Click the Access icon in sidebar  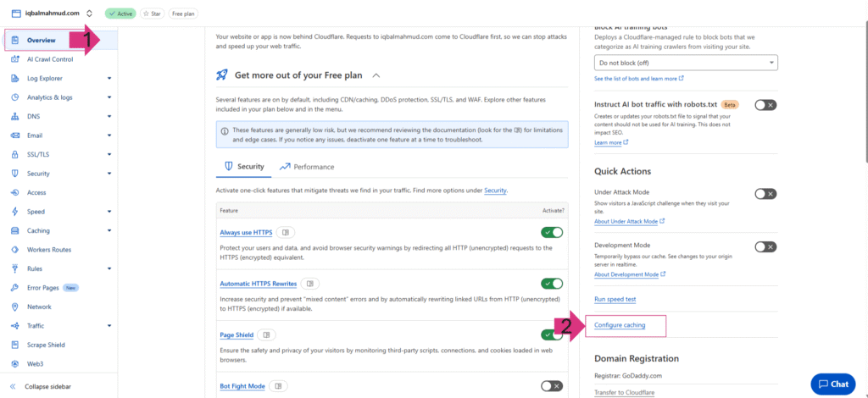pos(15,192)
